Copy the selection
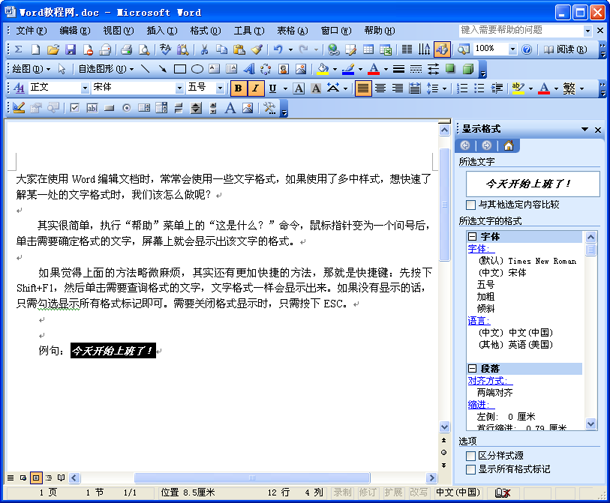The image size is (610, 503). tap(222, 49)
